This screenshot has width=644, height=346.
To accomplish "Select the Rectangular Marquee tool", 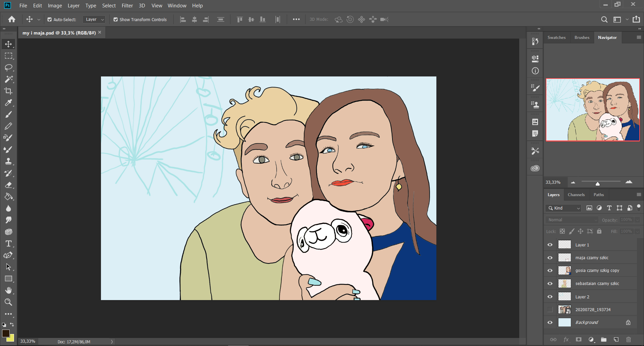I will tap(8, 56).
